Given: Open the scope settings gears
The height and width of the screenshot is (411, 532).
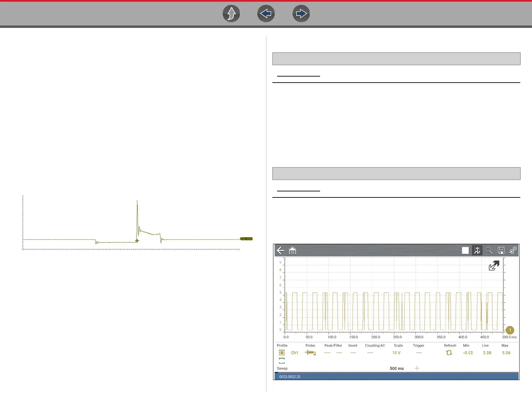Looking at the screenshot, I should pos(513,250).
